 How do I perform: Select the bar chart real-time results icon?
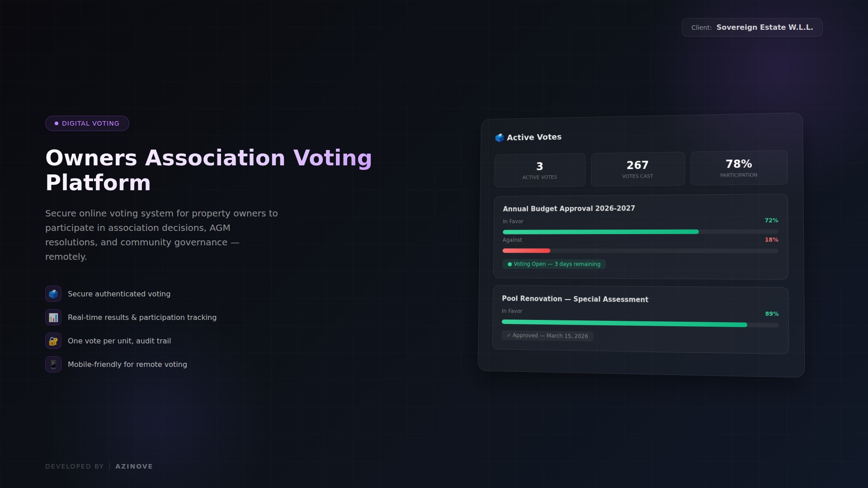point(53,317)
